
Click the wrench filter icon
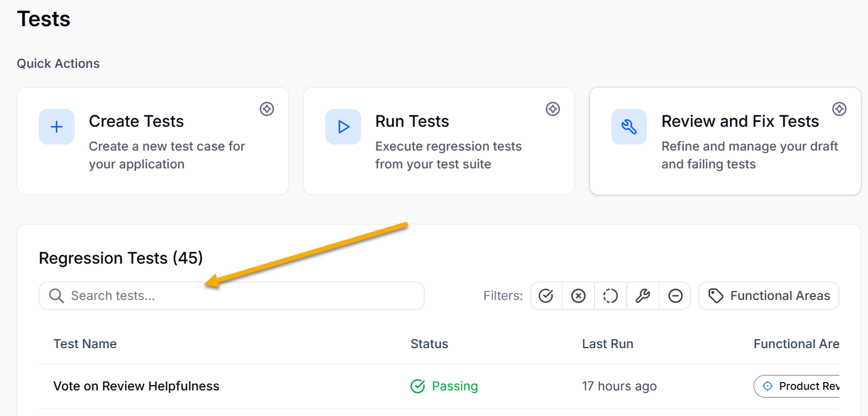[x=643, y=295]
